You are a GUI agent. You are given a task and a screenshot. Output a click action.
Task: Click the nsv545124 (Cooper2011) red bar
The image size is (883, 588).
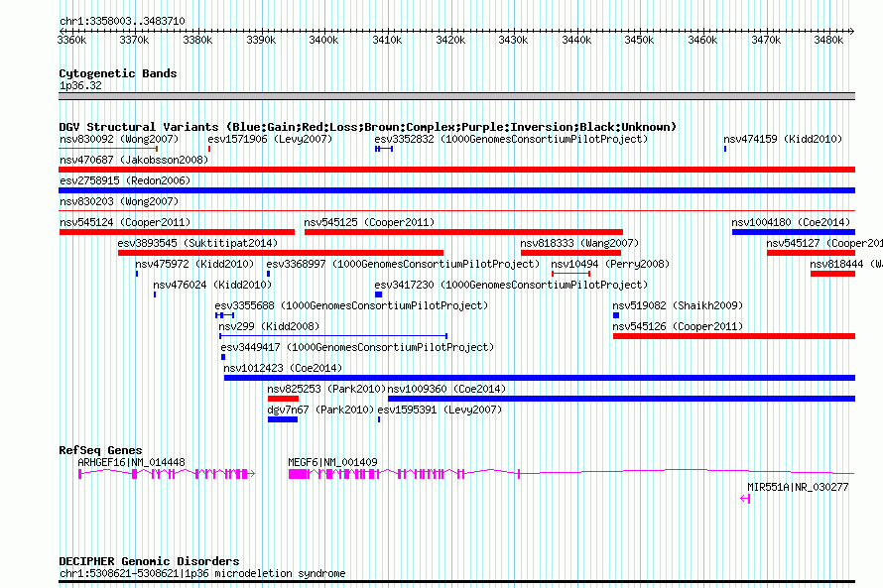click(177, 232)
